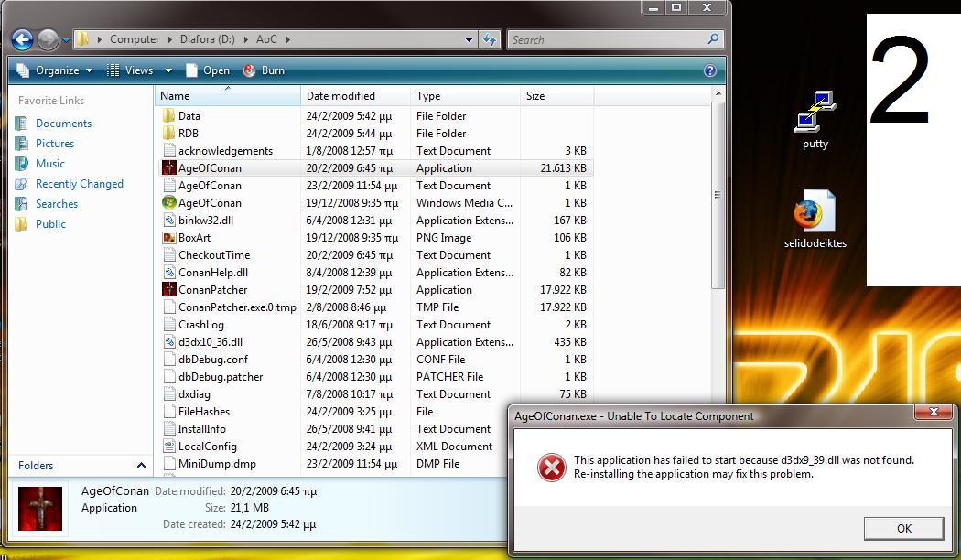Viewport: 961px width, 560px height.
Task: Select the RDB folder icon
Action: (x=169, y=133)
